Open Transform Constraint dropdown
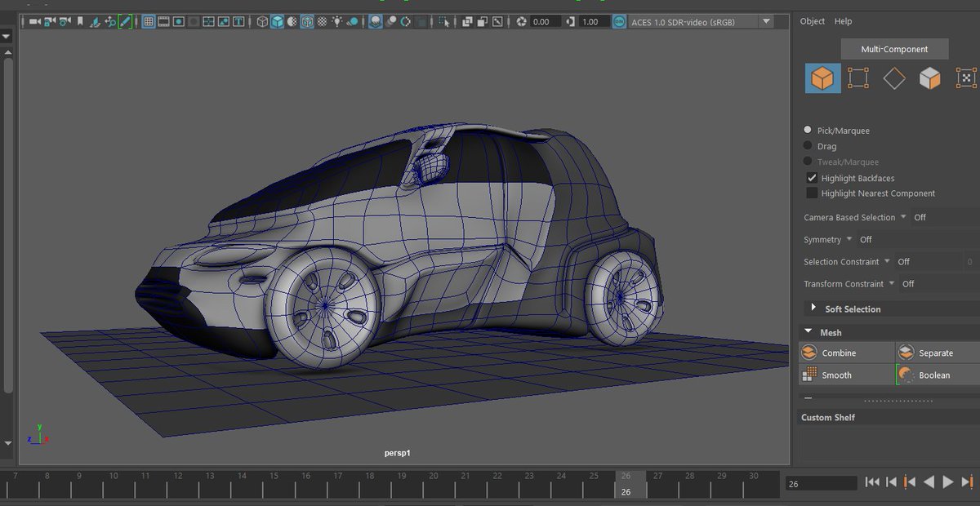Viewport: 980px width, 506px height. click(891, 283)
